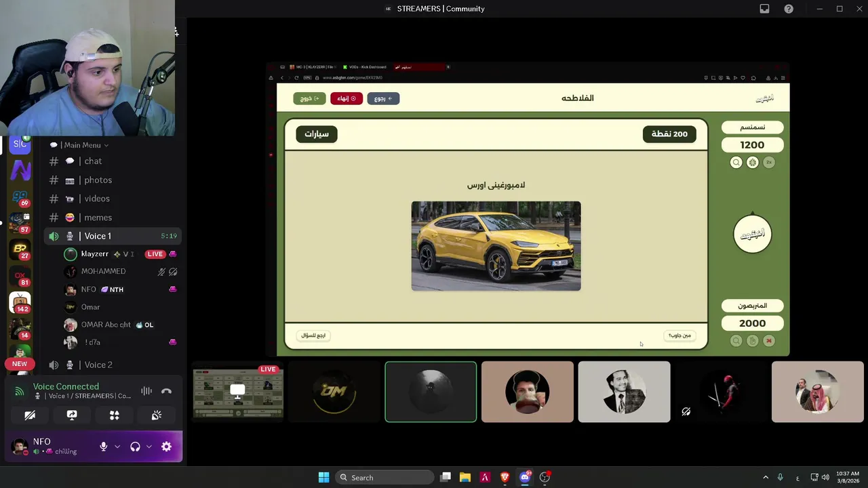Open Brave browser from taskbar
Viewport: 868px width, 488px height.
click(x=505, y=477)
